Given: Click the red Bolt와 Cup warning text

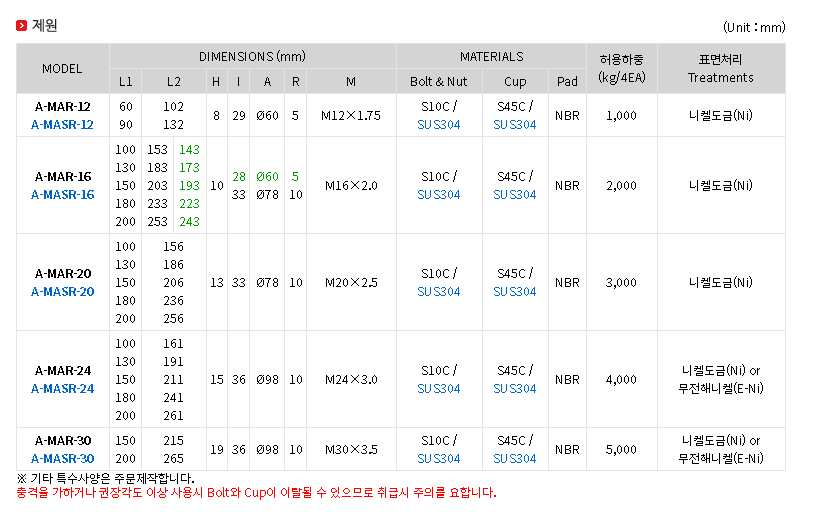Looking at the screenshot, I should tap(256, 493).
